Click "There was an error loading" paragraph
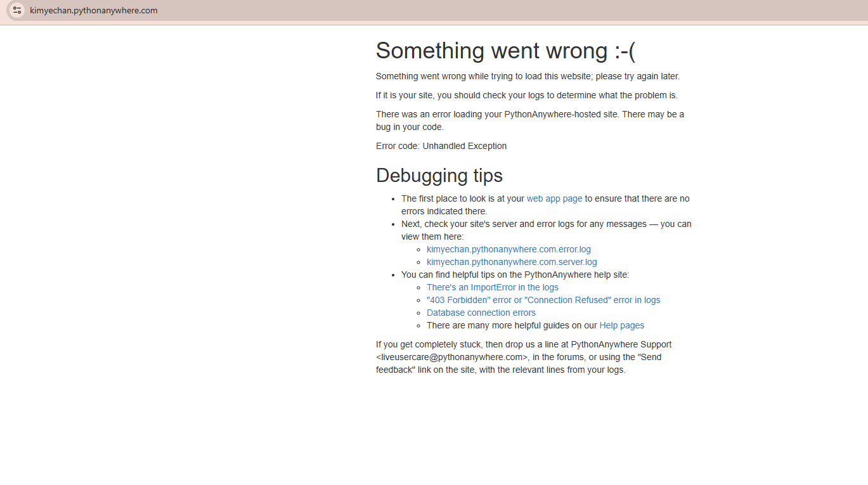 [530, 120]
